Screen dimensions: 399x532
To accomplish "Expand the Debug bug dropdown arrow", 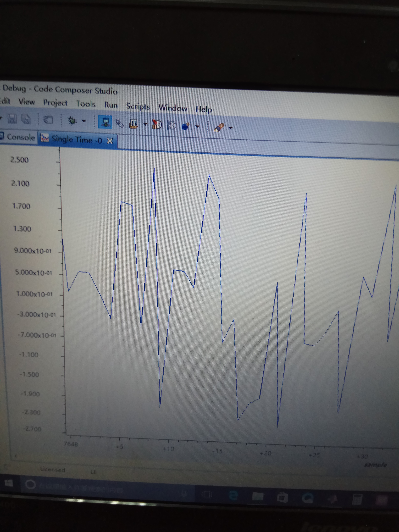I will tap(84, 121).
